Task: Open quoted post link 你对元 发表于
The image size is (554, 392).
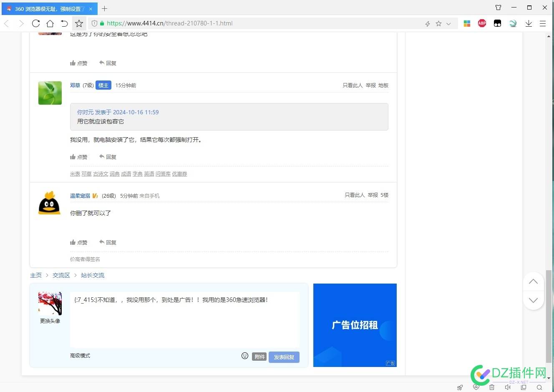Action: 118,112
